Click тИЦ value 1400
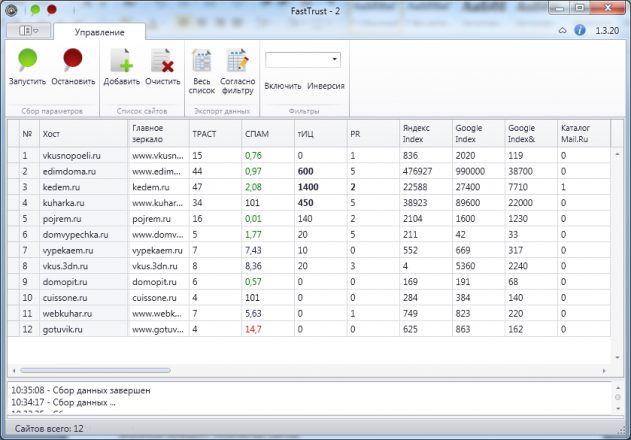The height and width of the screenshot is (440, 631). [308, 187]
